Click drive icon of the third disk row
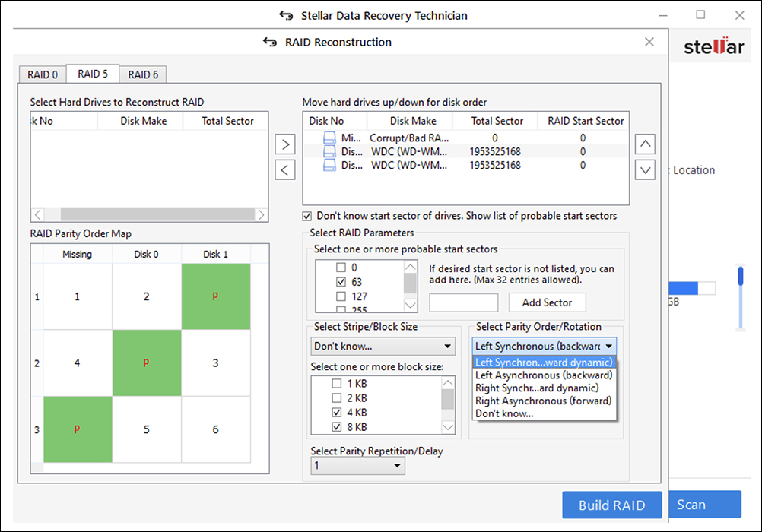 [329, 165]
